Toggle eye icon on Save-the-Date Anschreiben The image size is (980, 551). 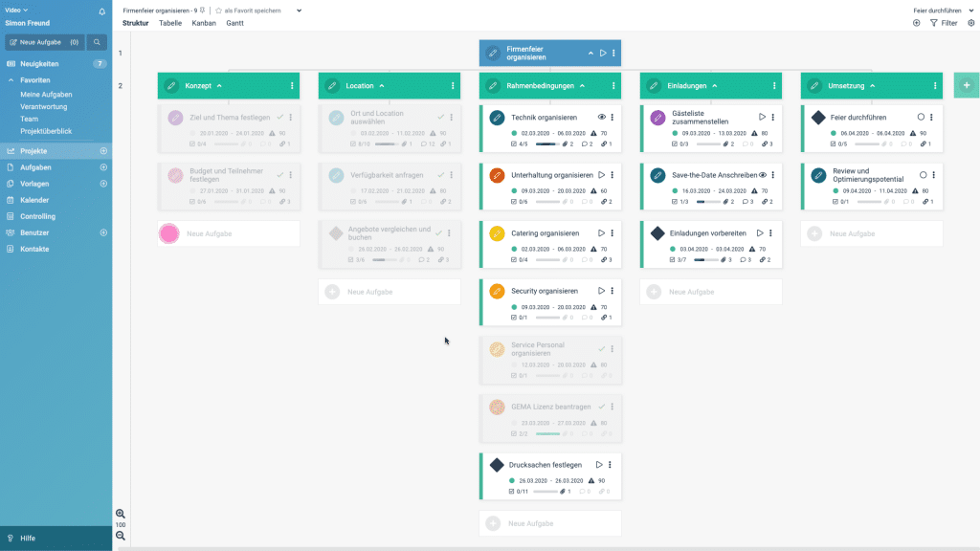point(763,176)
